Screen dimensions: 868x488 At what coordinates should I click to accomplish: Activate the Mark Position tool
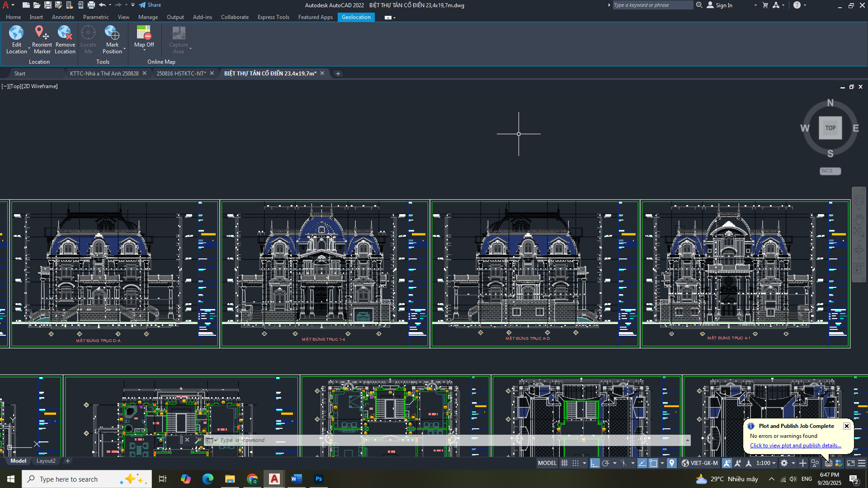pos(112,33)
